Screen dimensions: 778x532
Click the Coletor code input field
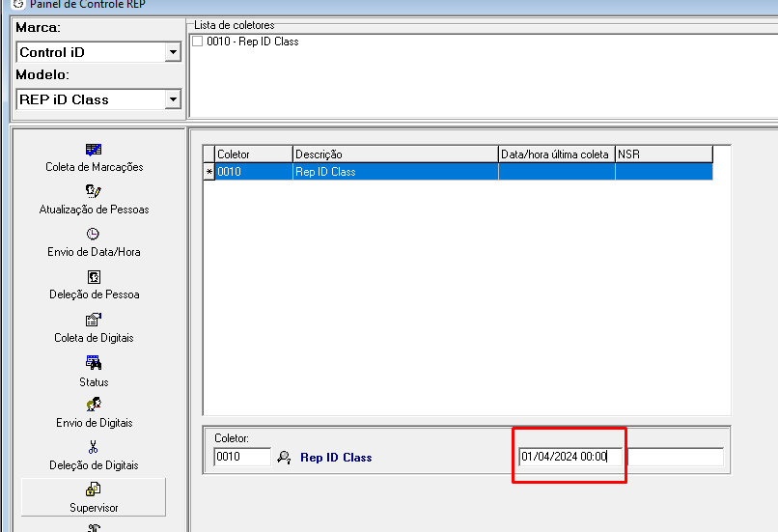point(241,457)
